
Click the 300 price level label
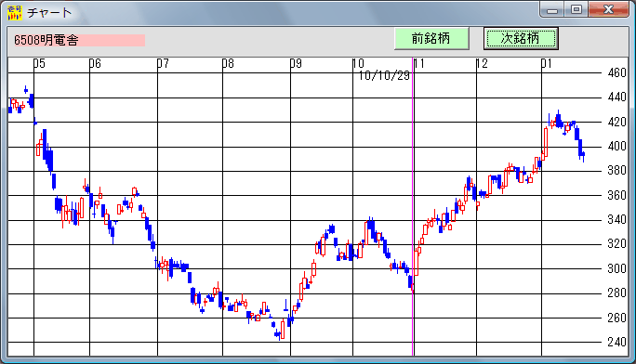[616, 268]
